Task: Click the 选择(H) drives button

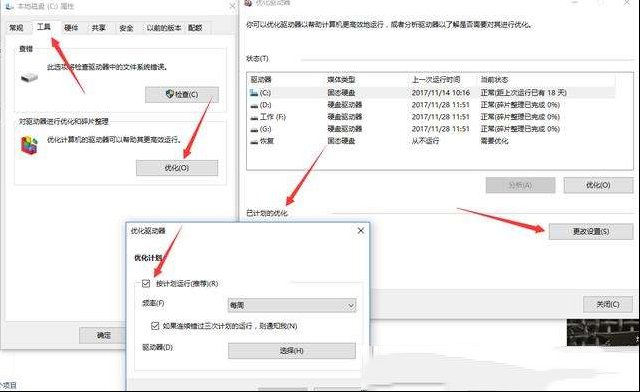Action: 292,351
